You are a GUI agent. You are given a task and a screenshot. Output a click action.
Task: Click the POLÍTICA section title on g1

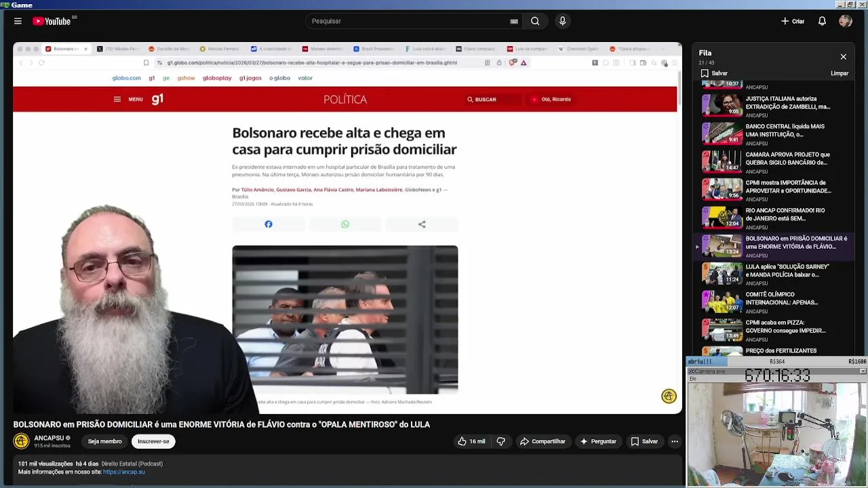point(345,99)
